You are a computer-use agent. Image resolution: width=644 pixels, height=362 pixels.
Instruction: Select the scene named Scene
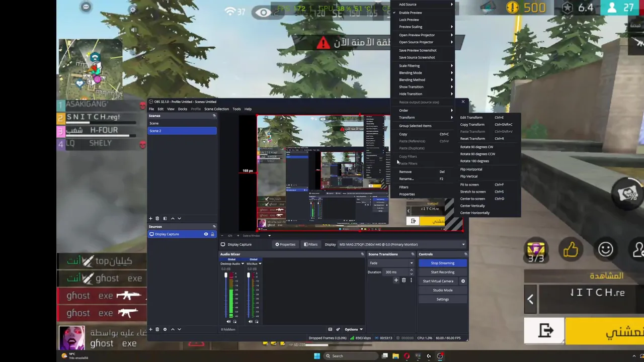click(182, 123)
